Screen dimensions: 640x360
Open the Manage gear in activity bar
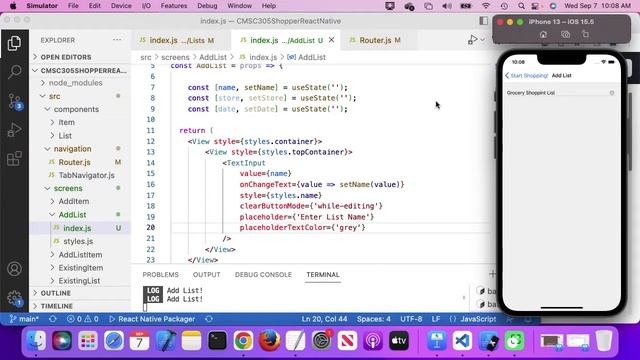(x=15, y=298)
